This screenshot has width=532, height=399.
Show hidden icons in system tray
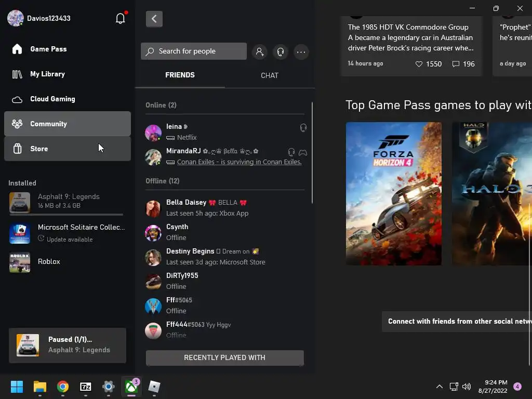[440, 387]
